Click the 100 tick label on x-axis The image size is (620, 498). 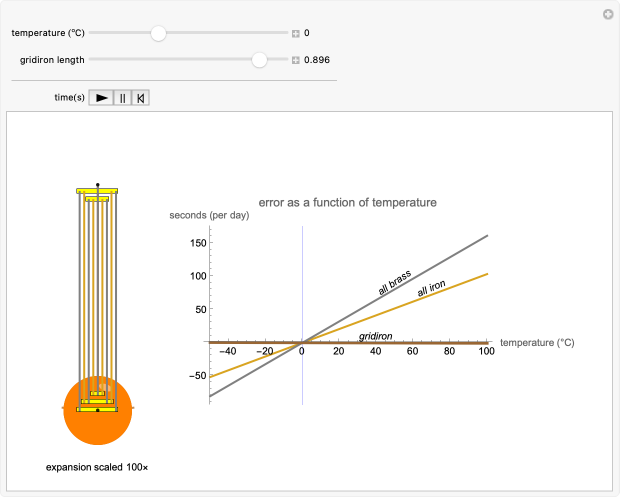pos(486,351)
